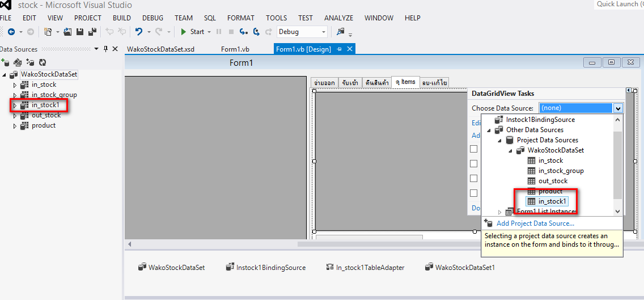Viewport: 644px width, 300px height.
Task: Open the Choose Data Source dropdown arrow
Action: point(618,108)
